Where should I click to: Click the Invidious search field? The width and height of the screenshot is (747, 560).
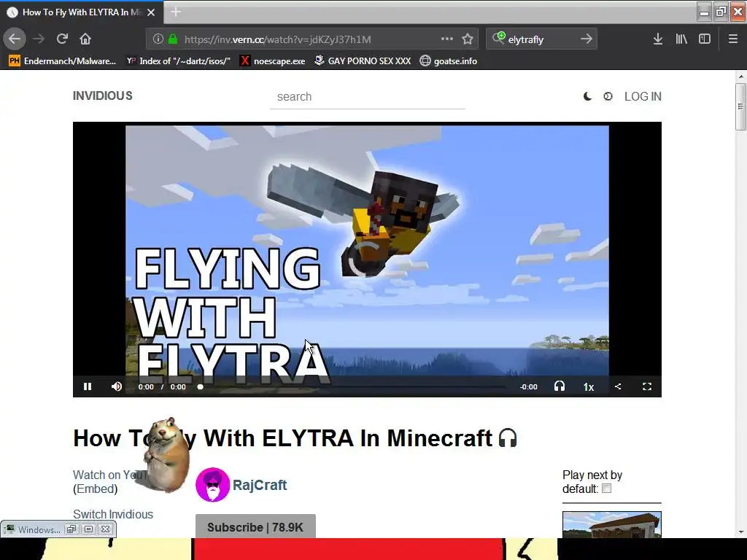(368, 97)
